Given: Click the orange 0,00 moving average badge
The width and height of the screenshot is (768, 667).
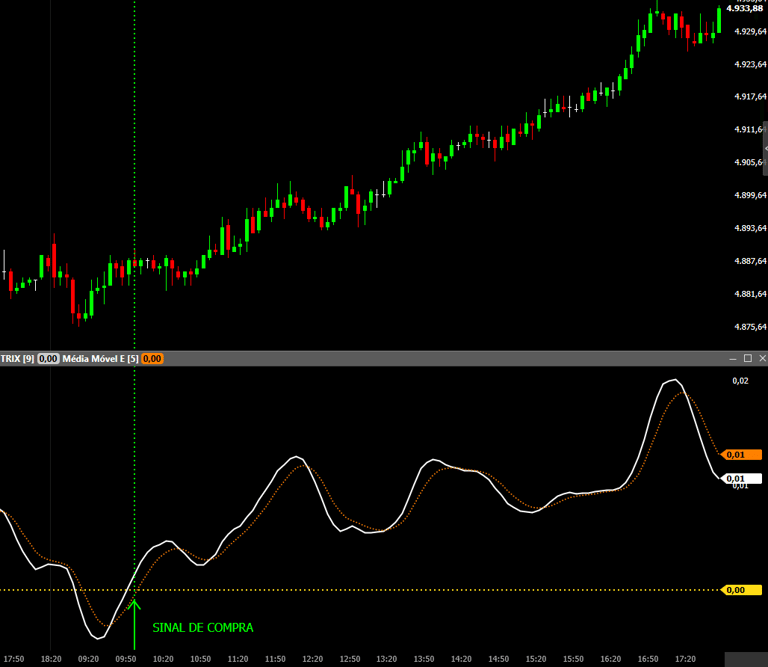Looking at the screenshot, I should click(152, 358).
